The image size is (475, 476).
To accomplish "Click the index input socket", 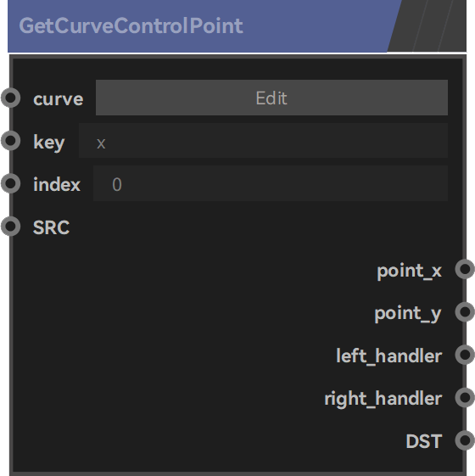I will click(x=11, y=183).
